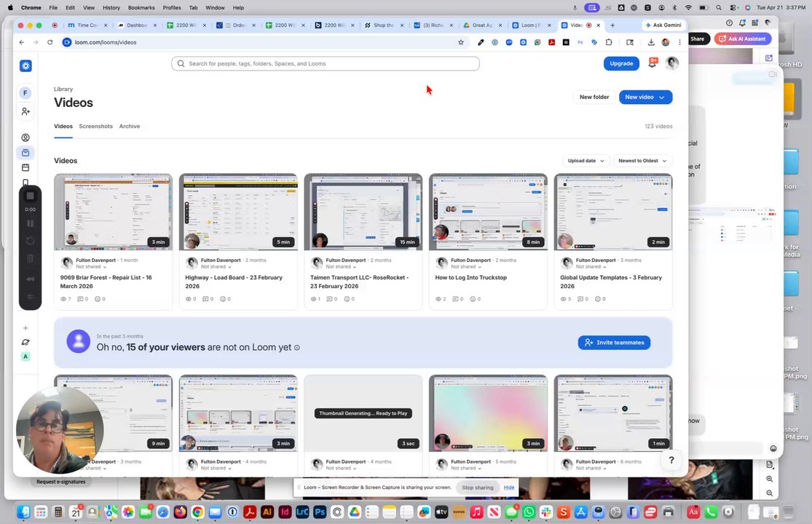
Task: Click Invite teammates button
Action: pos(614,343)
